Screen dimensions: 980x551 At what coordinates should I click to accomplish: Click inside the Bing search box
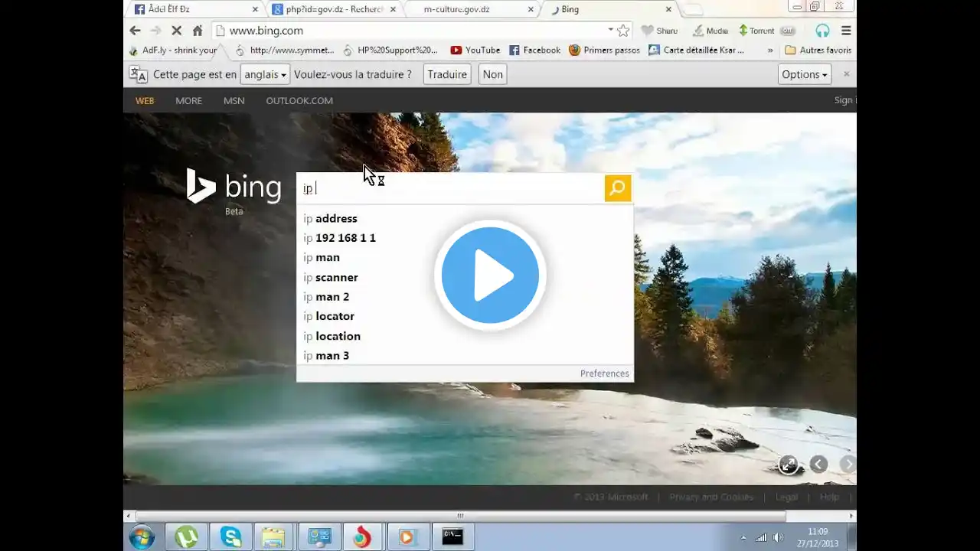[x=450, y=188]
